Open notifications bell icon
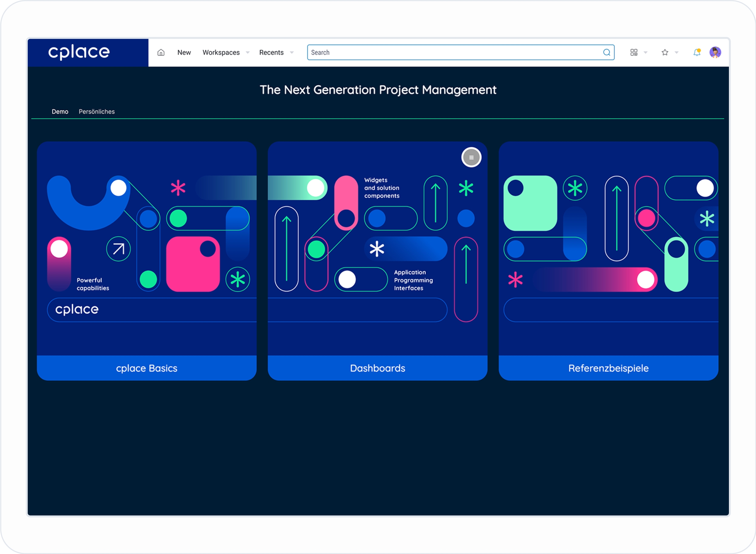 [697, 52]
